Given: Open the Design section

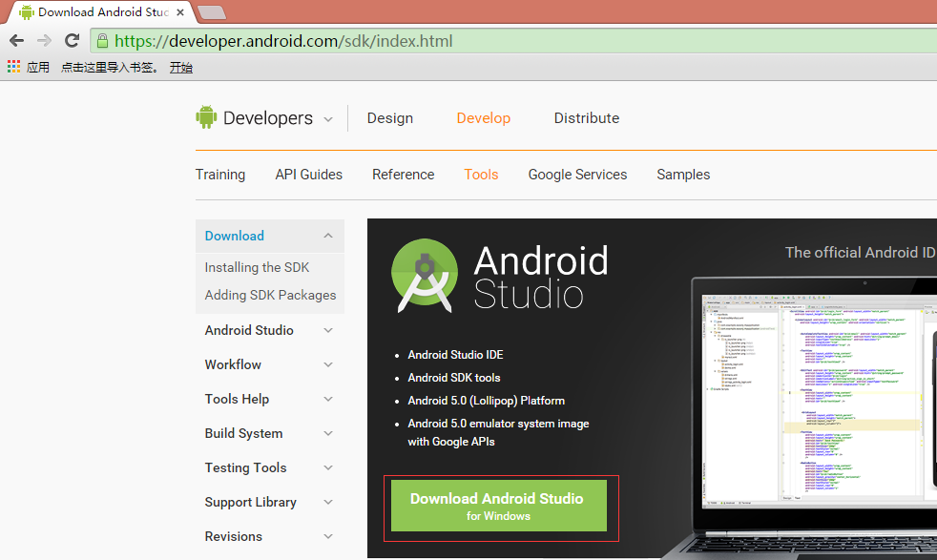Looking at the screenshot, I should tap(389, 118).
